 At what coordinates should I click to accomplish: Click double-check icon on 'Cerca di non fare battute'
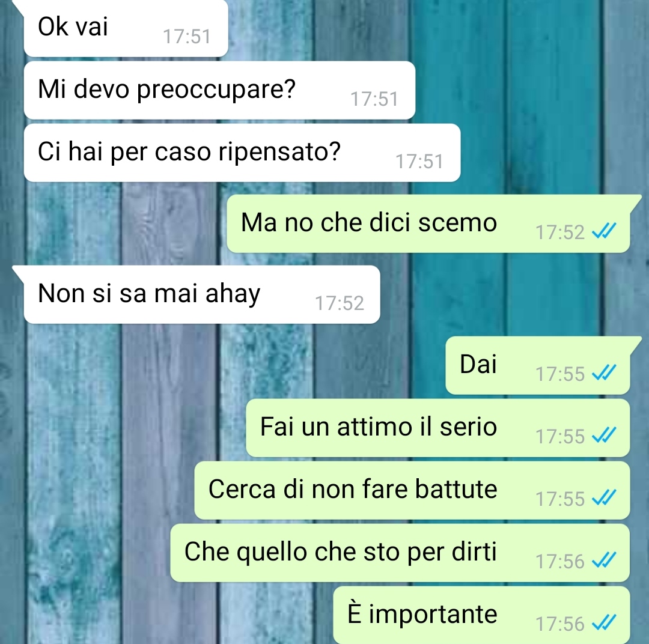[605, 498]
